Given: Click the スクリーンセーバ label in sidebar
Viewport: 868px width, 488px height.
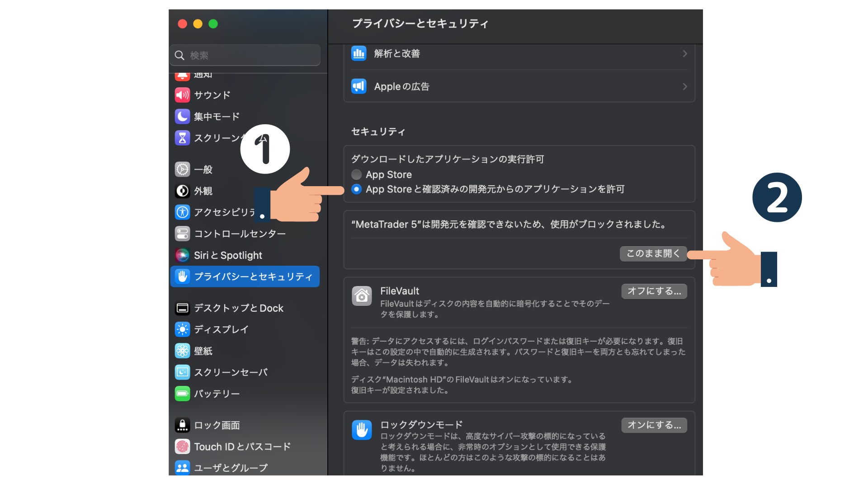Looking at the screenshot, I should (231, 372).
